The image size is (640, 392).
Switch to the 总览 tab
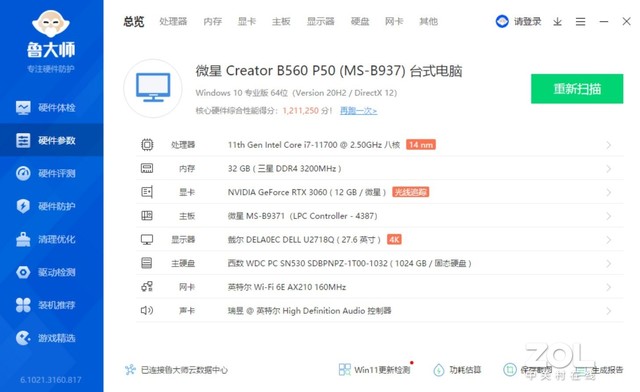point(134,22)
